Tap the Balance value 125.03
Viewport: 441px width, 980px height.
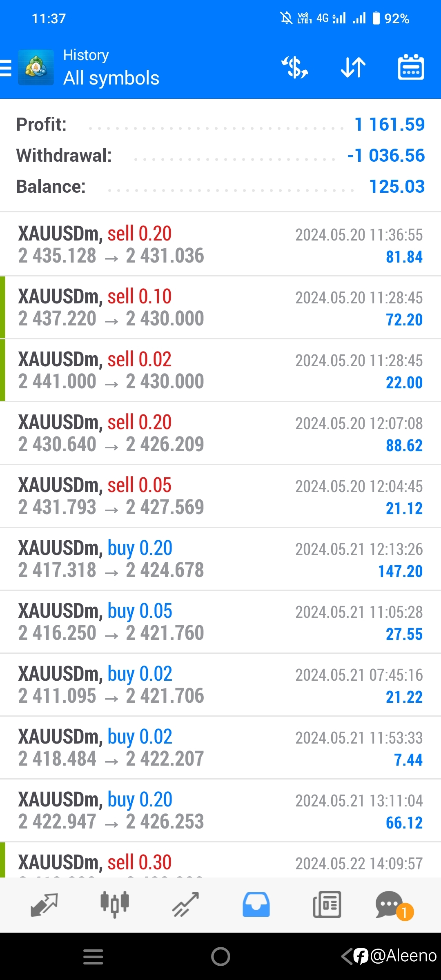click(x=397, y=187)
